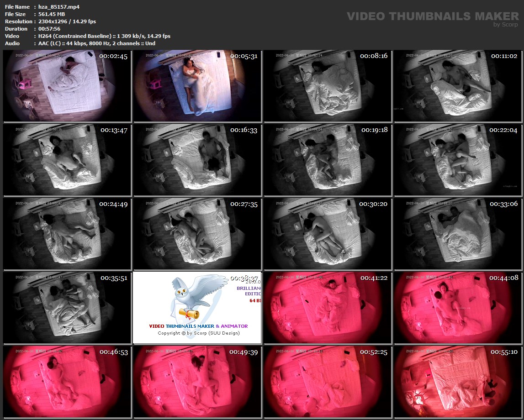Open the frame at timestamp 00:16:33
The image size is (524, 420).
(x=197, y=160)
